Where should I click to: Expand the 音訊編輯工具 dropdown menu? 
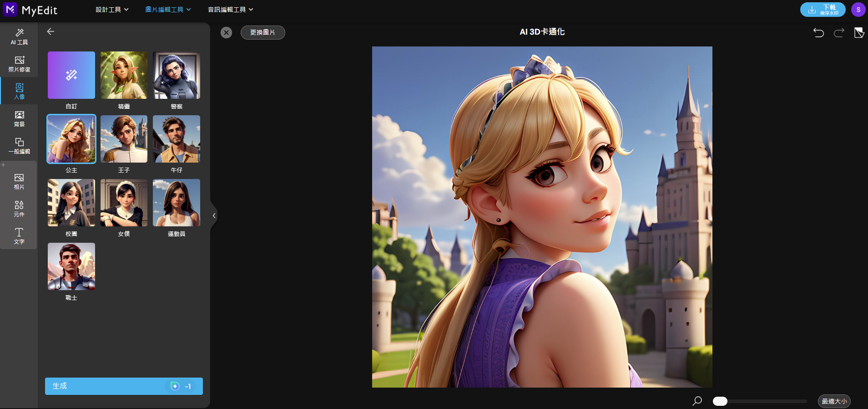(230, 10)
